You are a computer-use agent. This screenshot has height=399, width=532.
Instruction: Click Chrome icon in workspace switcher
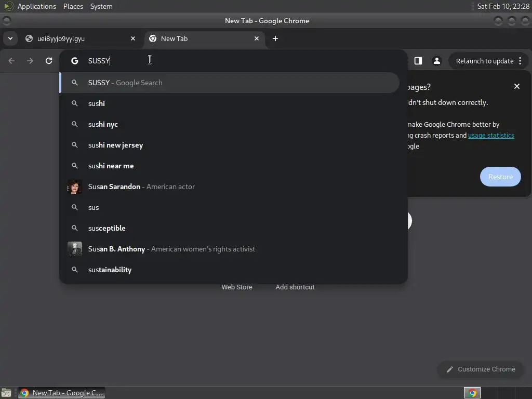[472, 393]
